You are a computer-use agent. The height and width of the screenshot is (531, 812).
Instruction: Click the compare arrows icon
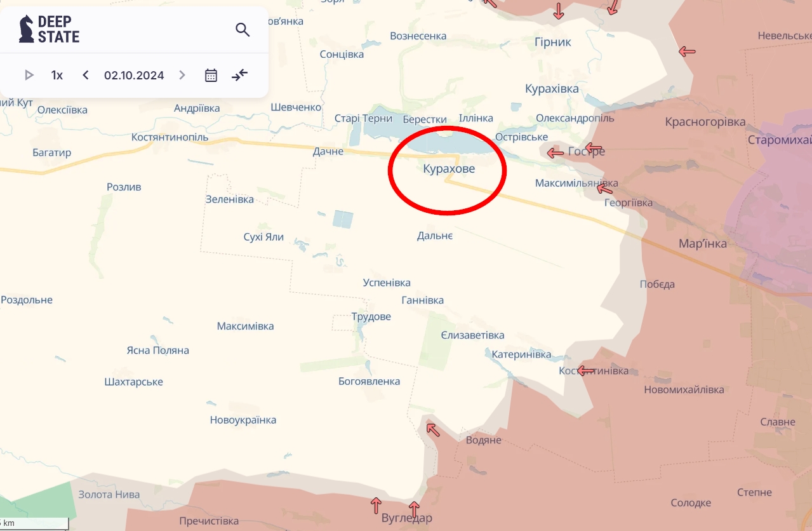[239, 75]
